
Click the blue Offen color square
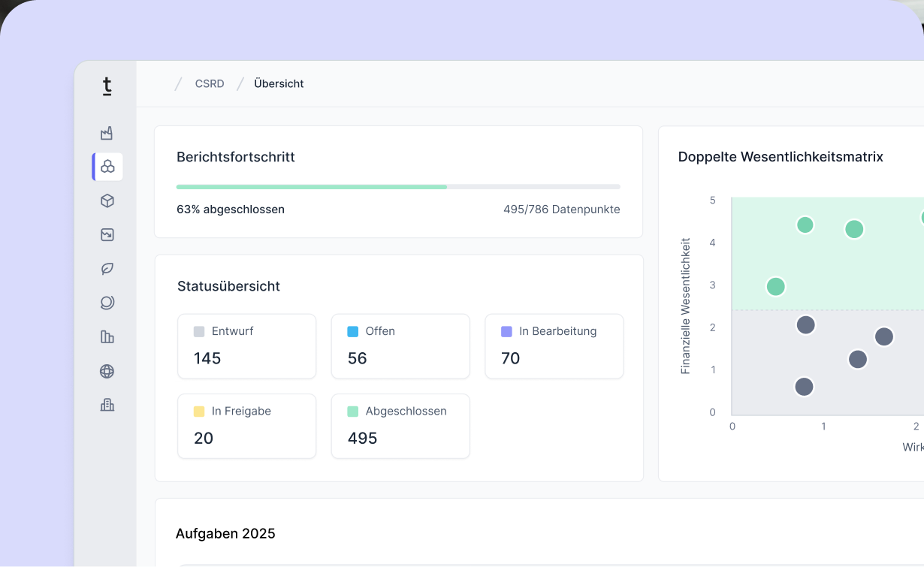click(x=352, y=331)
